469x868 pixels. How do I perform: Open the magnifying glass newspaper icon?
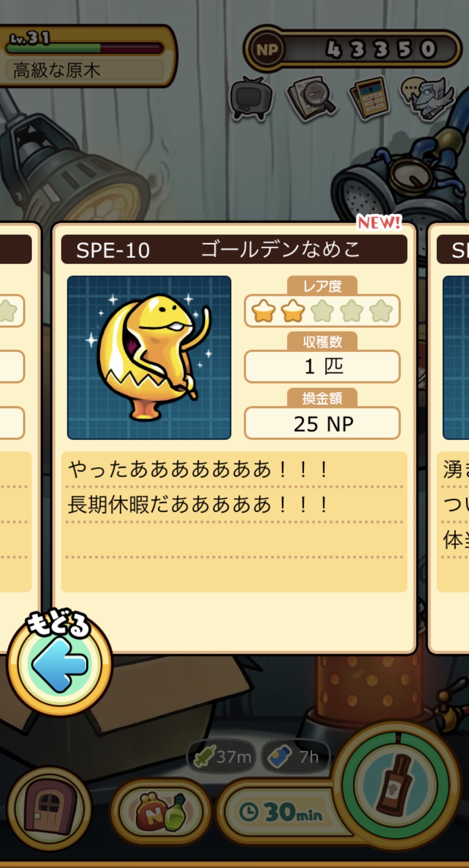click(x=312, y=98)
